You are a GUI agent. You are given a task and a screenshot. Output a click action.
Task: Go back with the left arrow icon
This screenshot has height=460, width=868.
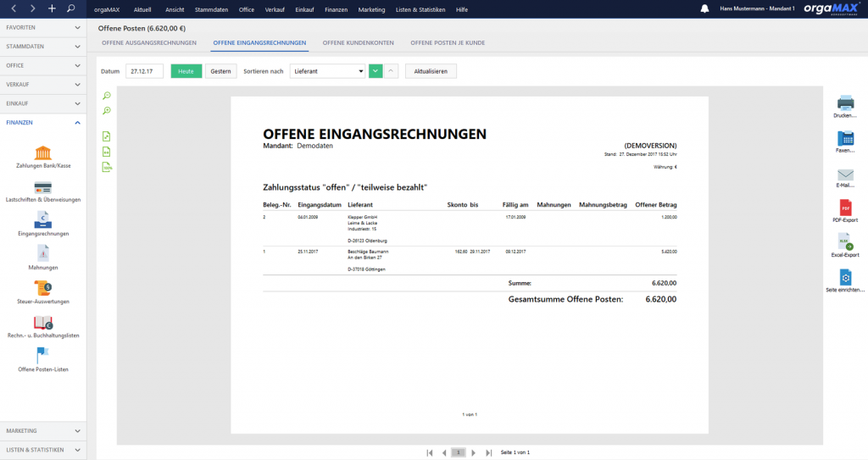click(x=14, y=8)
